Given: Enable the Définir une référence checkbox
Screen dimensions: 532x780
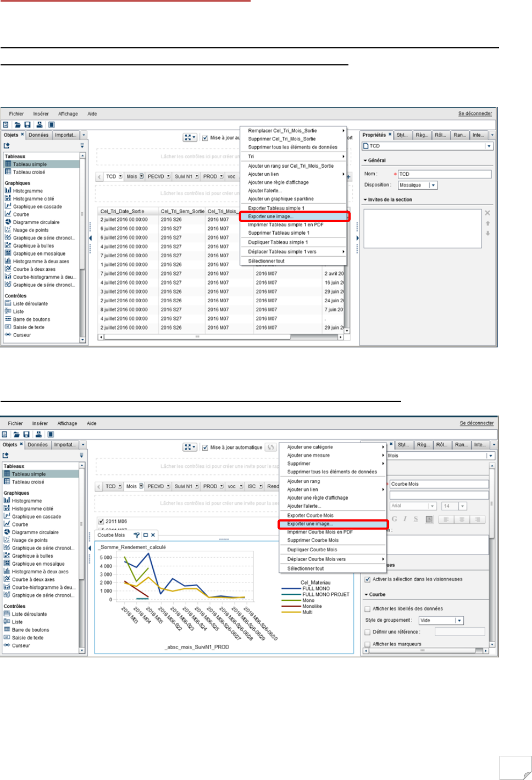Looking at the screenshot, I should pyautogui.click(x=368, y=632).
